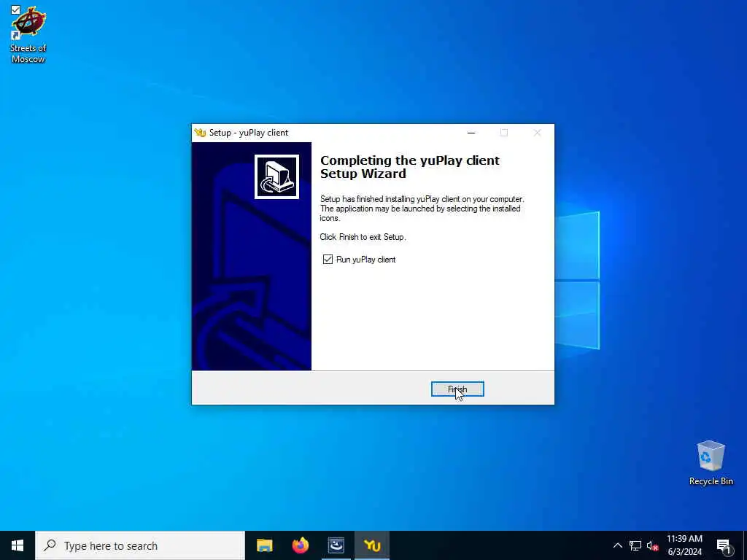Click the Finish button in Setup wizard
Viewport: 747px width, 560px height.
[457, 389]
